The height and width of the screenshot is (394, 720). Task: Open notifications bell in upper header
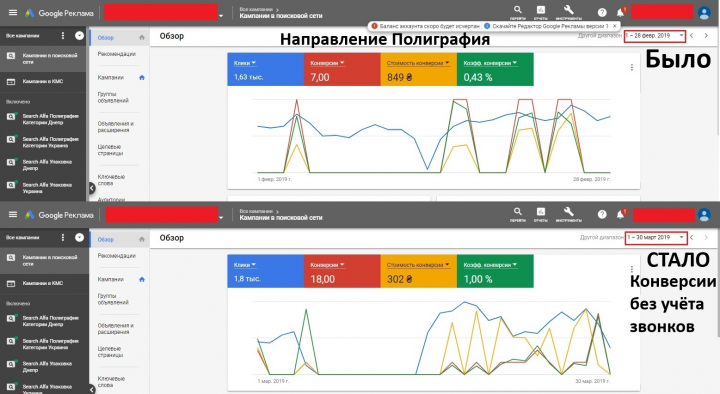tap(620, 12)
